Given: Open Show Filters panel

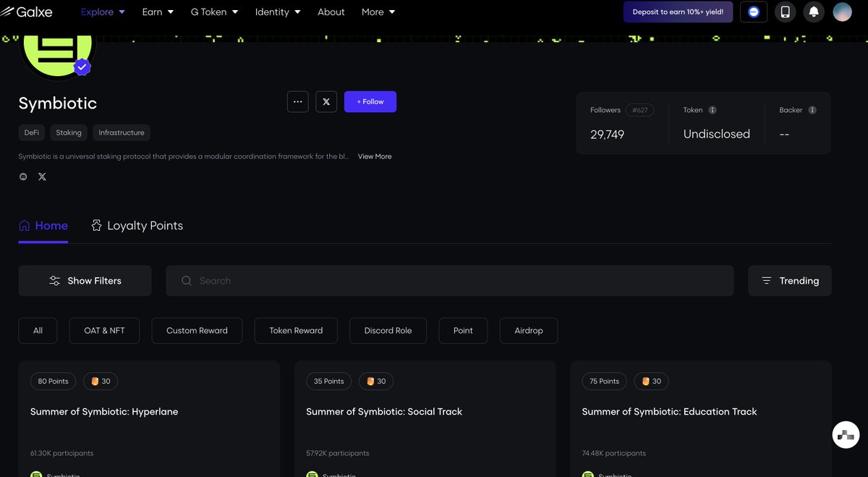Looking at the screenshot, I should (x=85, y=281).
